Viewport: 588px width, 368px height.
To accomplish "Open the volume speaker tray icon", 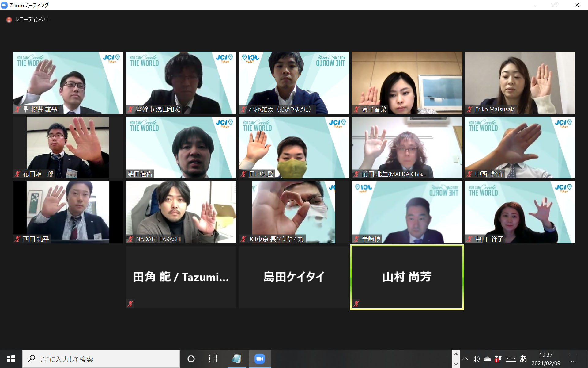I will [x=476, y=359].
